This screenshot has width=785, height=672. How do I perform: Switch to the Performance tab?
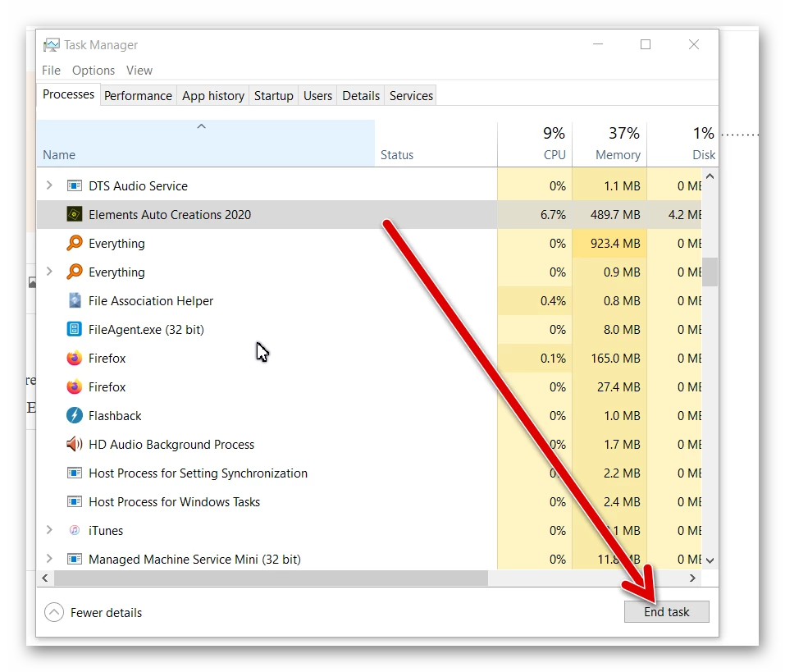click(x=138, y=96)
